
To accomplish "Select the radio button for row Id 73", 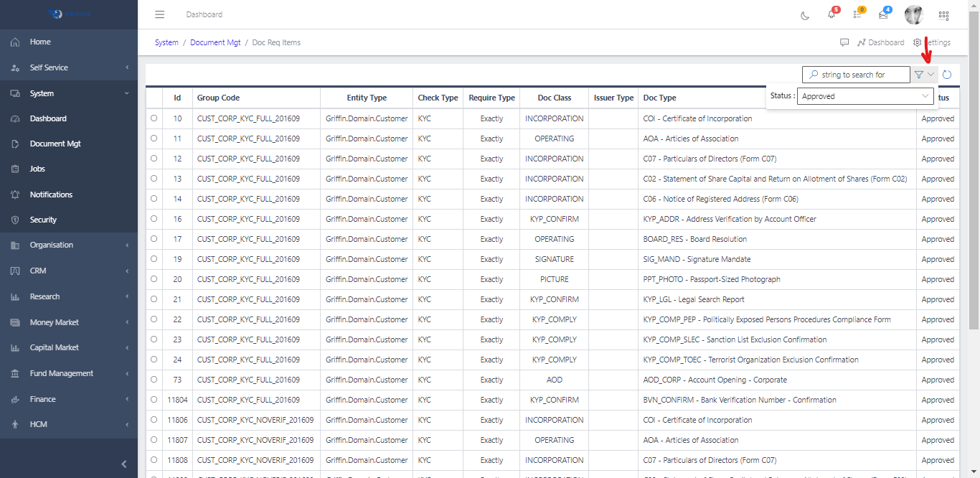I will 154,380.
